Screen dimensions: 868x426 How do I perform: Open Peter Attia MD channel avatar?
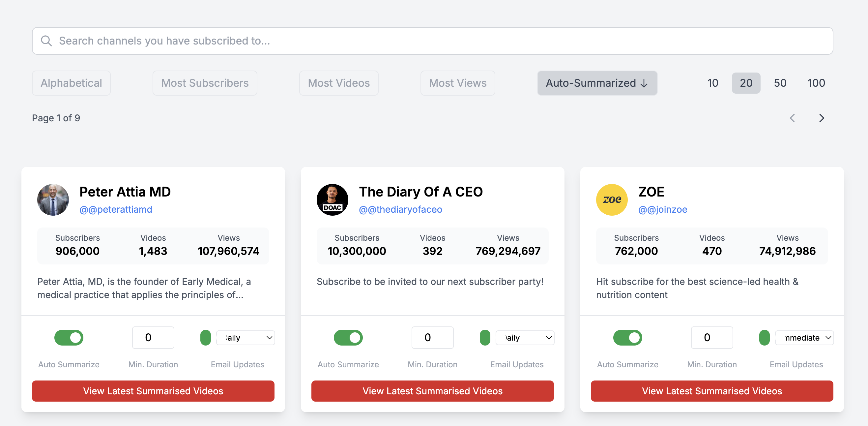pos(53,200)
